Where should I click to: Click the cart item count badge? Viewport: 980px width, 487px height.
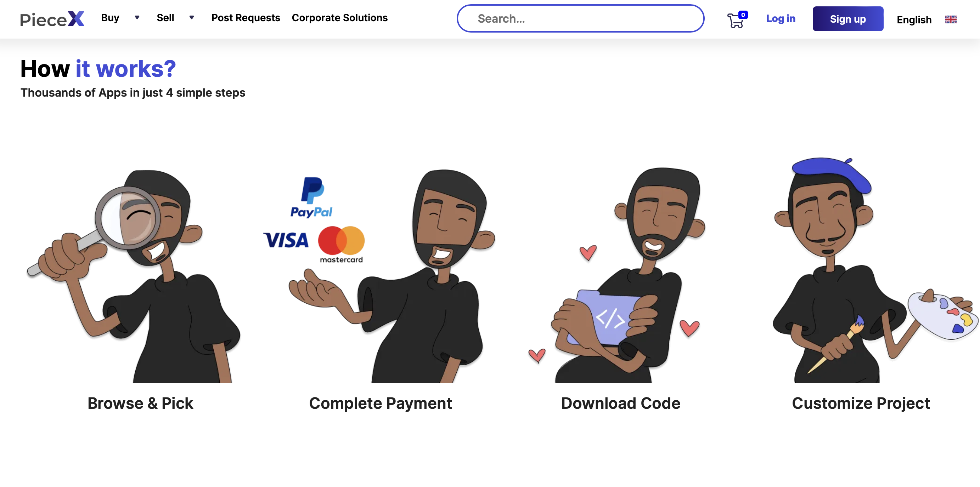743,15
